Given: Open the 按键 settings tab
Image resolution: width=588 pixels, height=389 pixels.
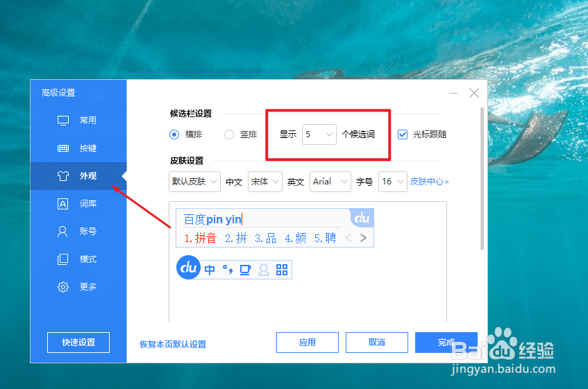Looking at the screenshot, I should pos(78,148).
